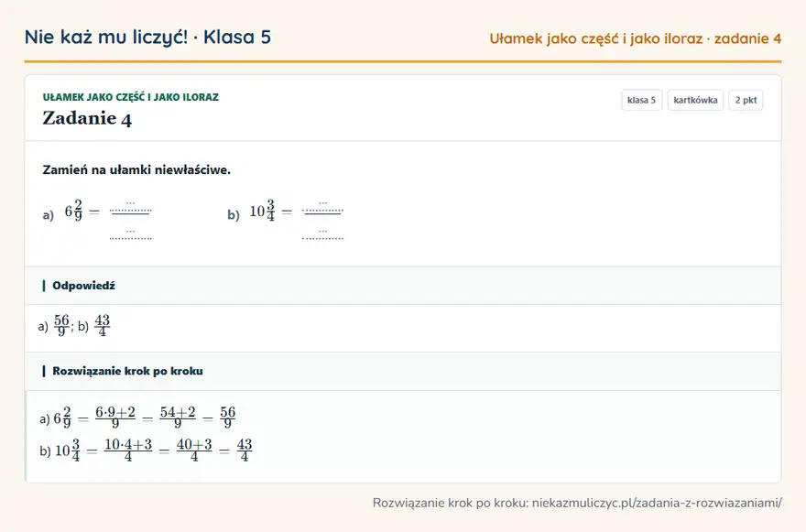The height and width of the screenshot is (532, 806).
Task: Select the green 'UŁAMEK JAKO CZĘŚĆ I JAKO ILORAZ' category label
Action: coord(131,97)
